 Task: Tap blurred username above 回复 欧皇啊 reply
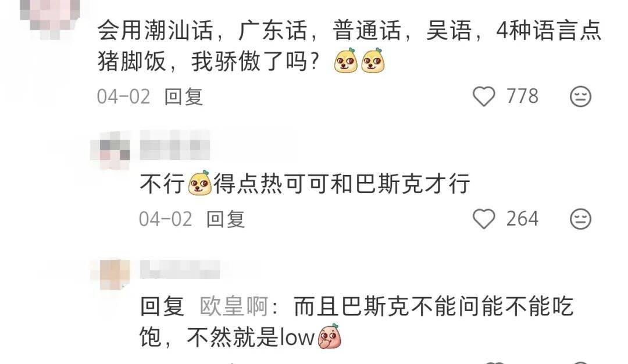tap(180, 269)
